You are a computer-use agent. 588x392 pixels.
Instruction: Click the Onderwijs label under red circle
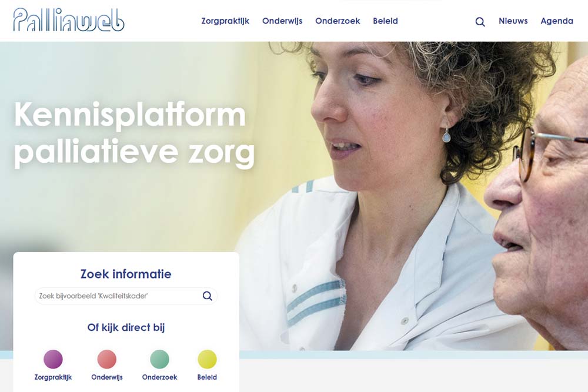pyautogui.click(x=107, y=377)
